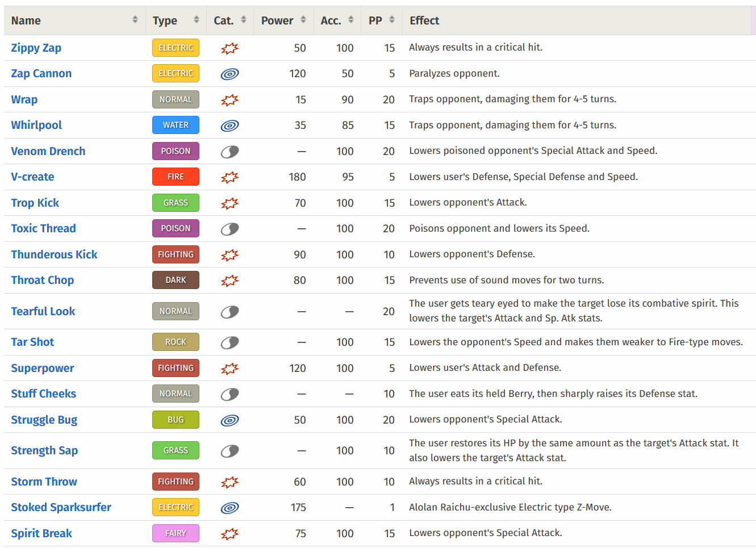Click the physical category icon for V-create
Viewport: 756px width, 548px height.
tap(229, 177)
